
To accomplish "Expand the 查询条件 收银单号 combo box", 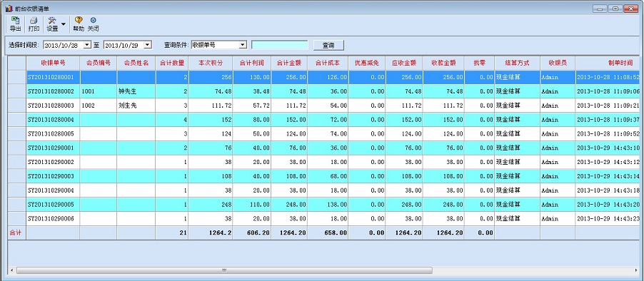I will 243,45.
